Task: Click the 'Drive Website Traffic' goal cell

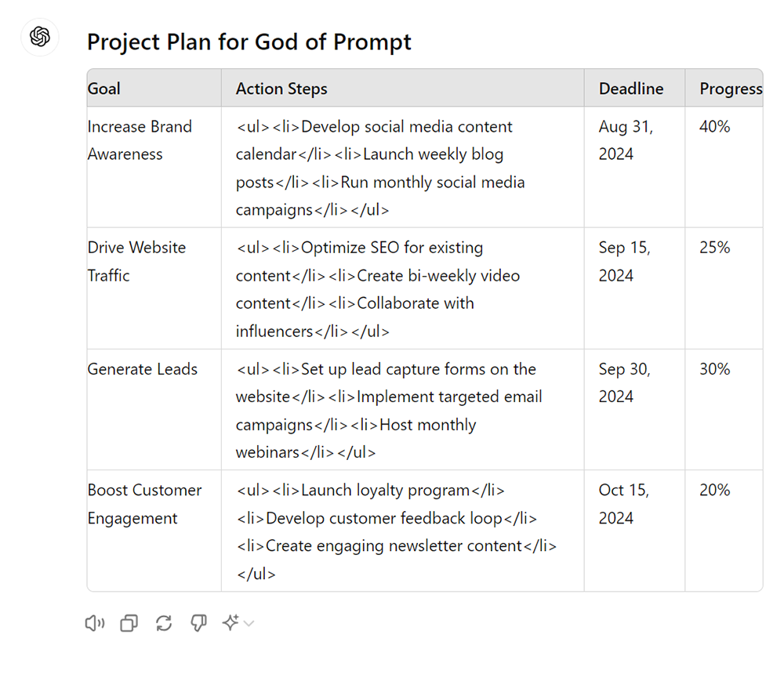Action: point(136,261)
